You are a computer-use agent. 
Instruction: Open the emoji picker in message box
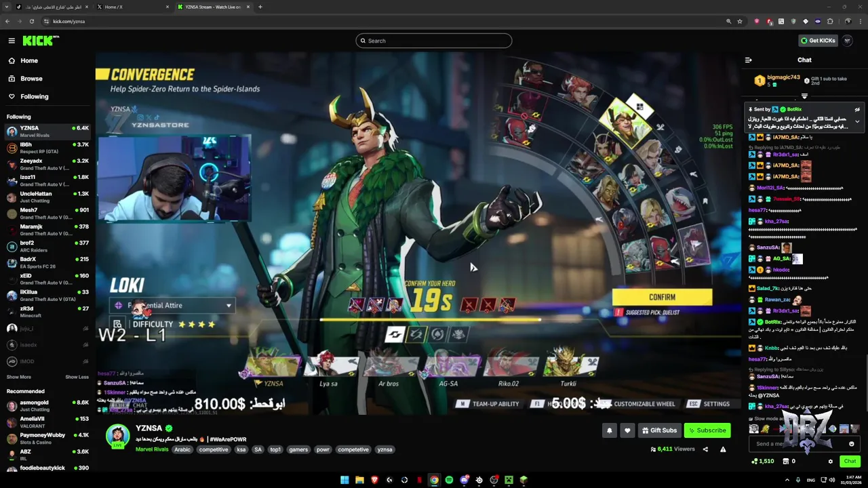[852, 444]
